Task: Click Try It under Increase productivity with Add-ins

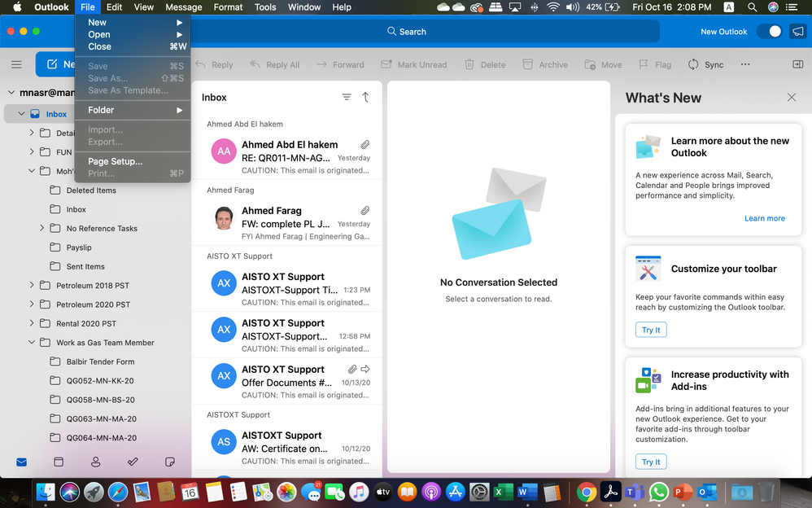Action: (651, 462)
